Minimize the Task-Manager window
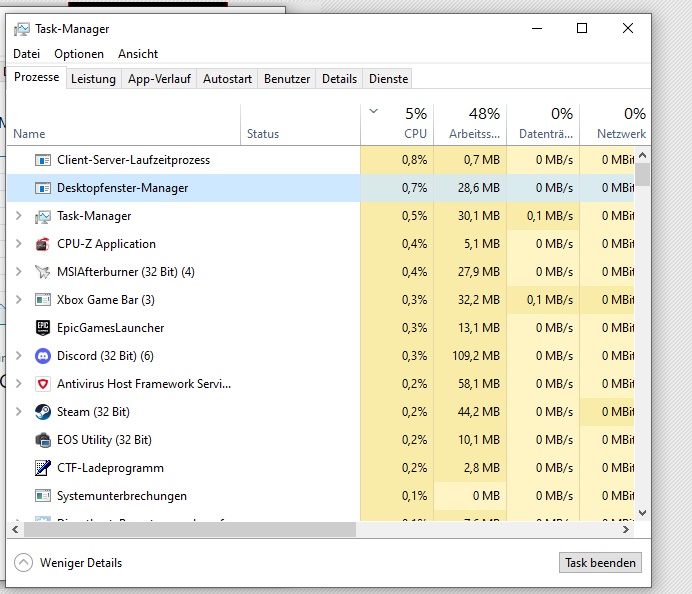Screen dimensions: 692x594 (x=537, y=28)
